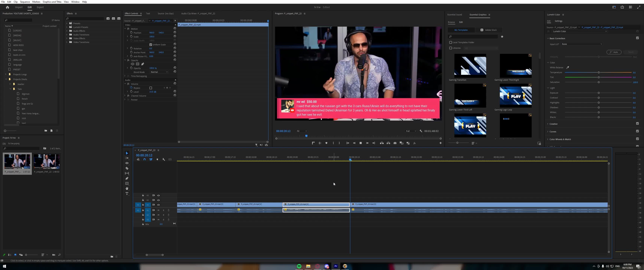
Task: Select the Pen tool in timeline tools
Action: pos(127,178)
